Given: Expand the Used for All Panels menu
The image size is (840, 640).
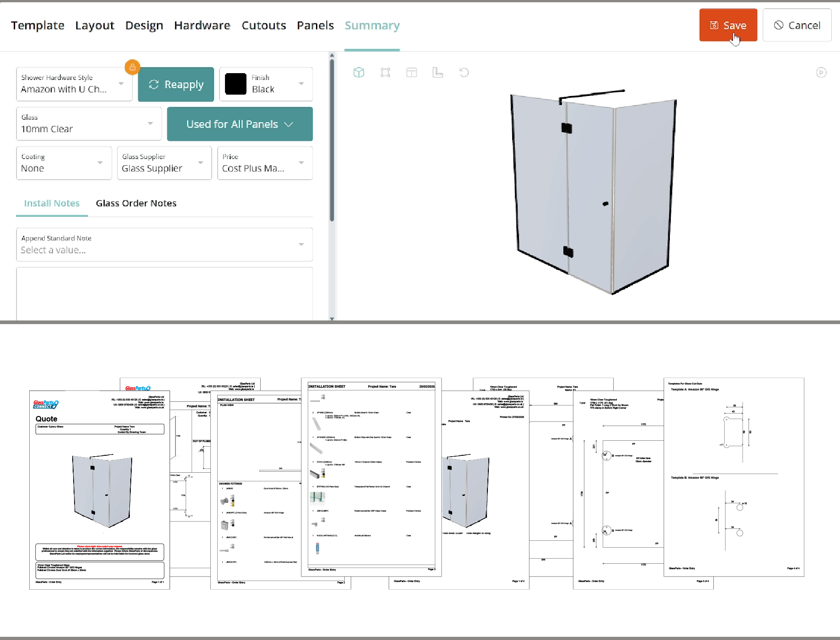Looking at the screenshot, I should tap(240, 124).
